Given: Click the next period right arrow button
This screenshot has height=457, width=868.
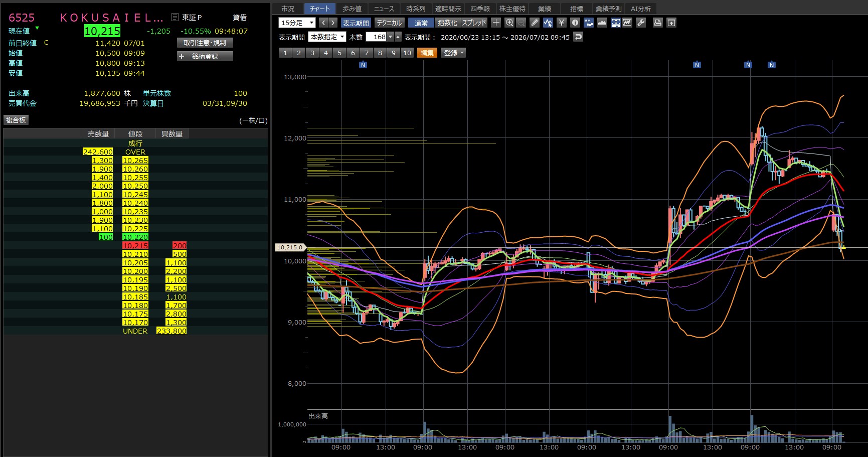Looking at the screenshot, I should point(333,23).
